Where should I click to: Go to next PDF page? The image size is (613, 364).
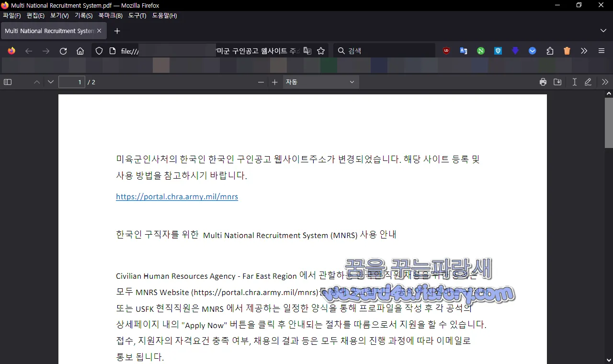pyautogui.click(x=51, y=82)
